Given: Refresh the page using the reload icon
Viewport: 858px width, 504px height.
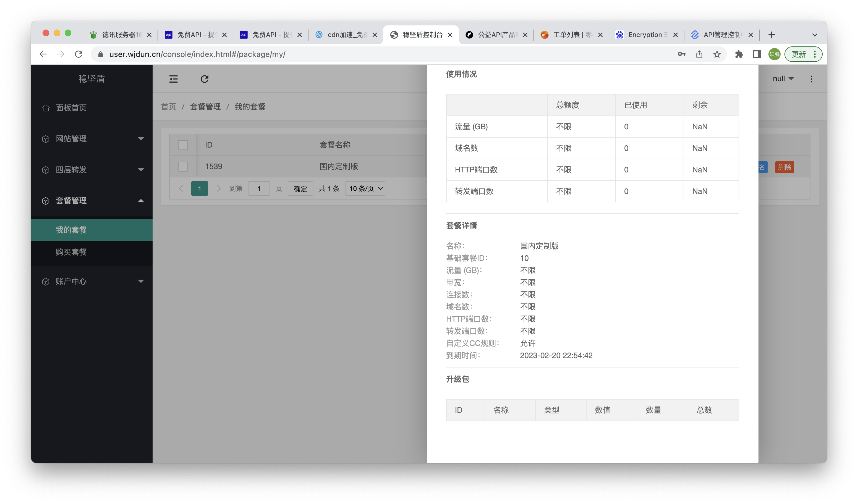Looking at the screenshot, I should click(205, 78).
